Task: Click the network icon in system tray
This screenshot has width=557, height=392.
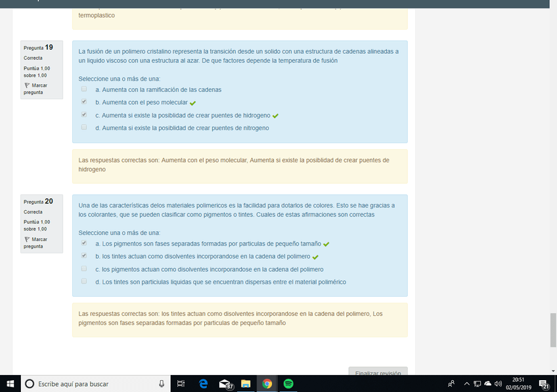Action: (x=477, y=384)
